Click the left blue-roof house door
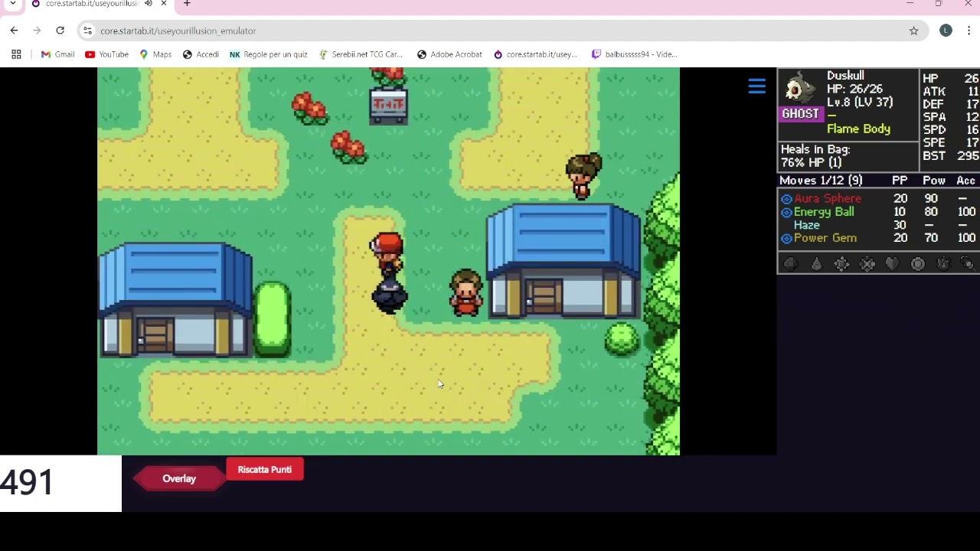The image size is (980, 551). 155,336
